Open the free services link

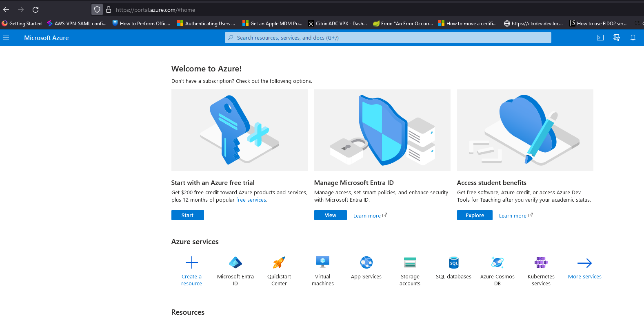click(251, 200)
